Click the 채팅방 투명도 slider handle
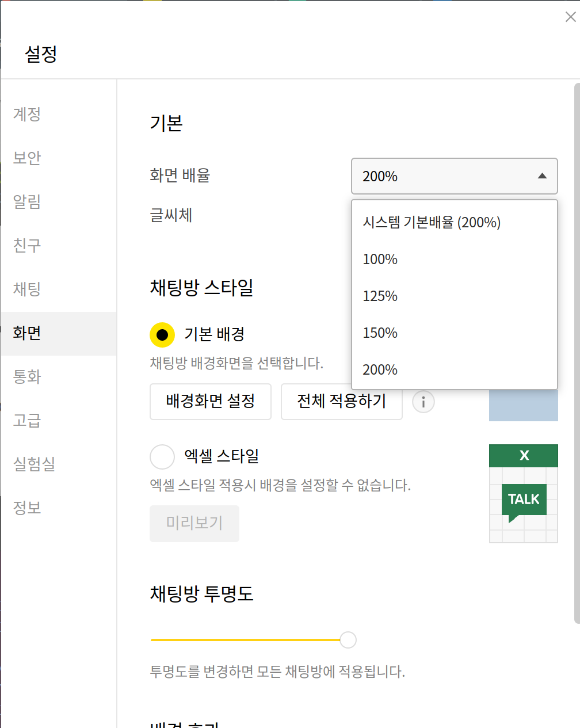The height and width of the screenshot is (728, 580). [x=348, y=639]
